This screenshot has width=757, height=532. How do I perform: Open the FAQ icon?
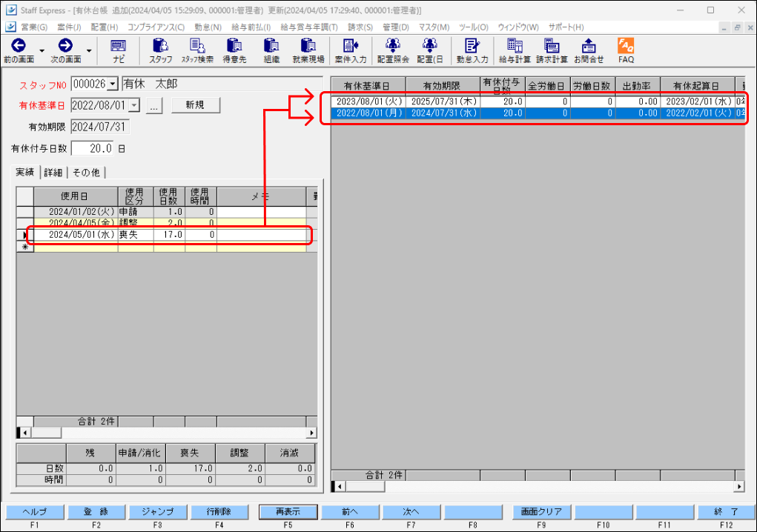pyautogui.click(x=626, y=46)
